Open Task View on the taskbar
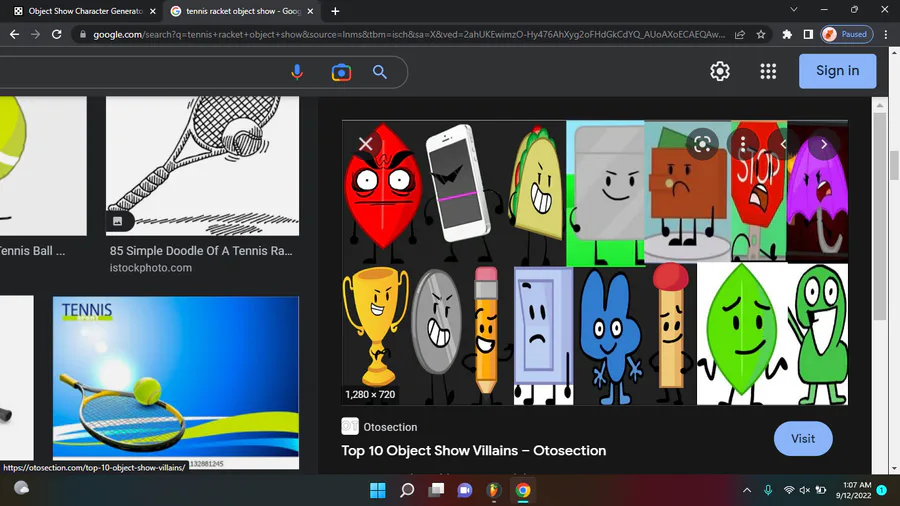 click(436, 491)
